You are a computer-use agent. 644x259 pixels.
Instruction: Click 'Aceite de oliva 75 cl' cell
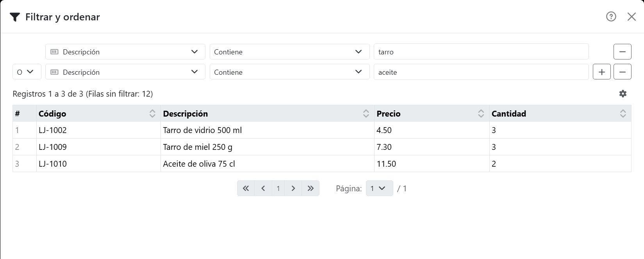coord(267,164)
